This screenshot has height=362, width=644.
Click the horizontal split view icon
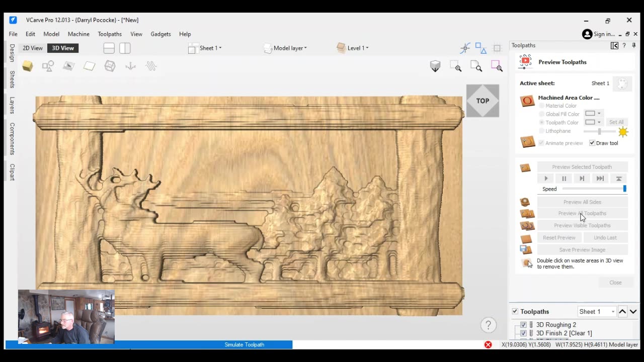coord(109,48)
